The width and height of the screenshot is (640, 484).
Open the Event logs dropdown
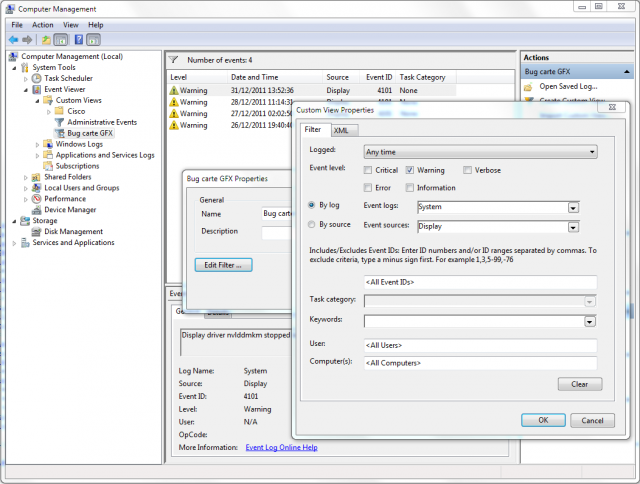point(573,207)
